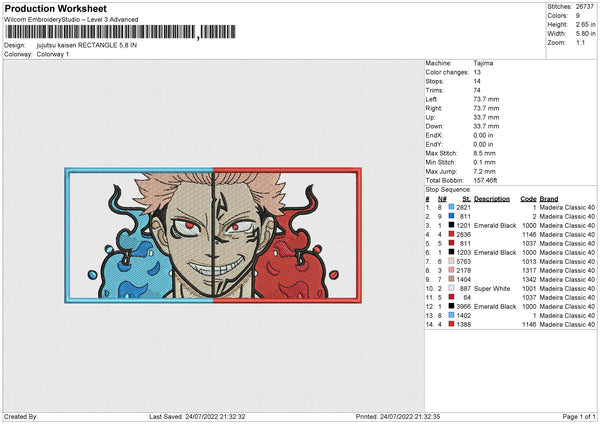Click 'Madeira Classic 40' in stop row 14
600x424 pixels.
(x=567, y=325)
